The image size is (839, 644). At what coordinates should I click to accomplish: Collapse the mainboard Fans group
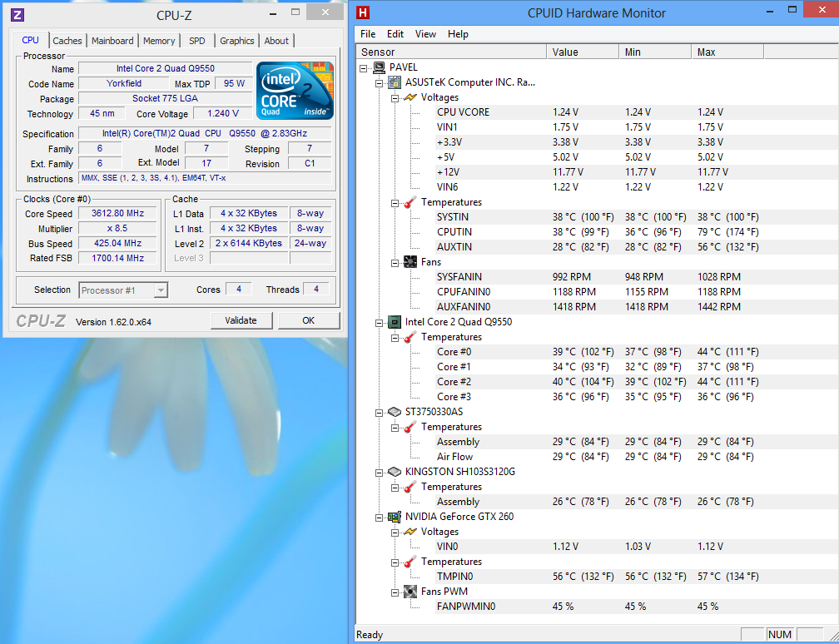(395, 263)
